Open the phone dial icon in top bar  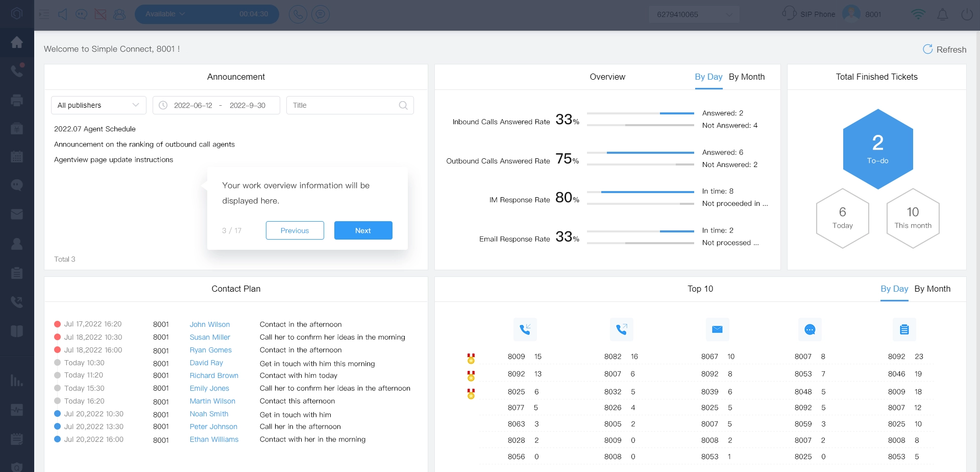point(298,14)
